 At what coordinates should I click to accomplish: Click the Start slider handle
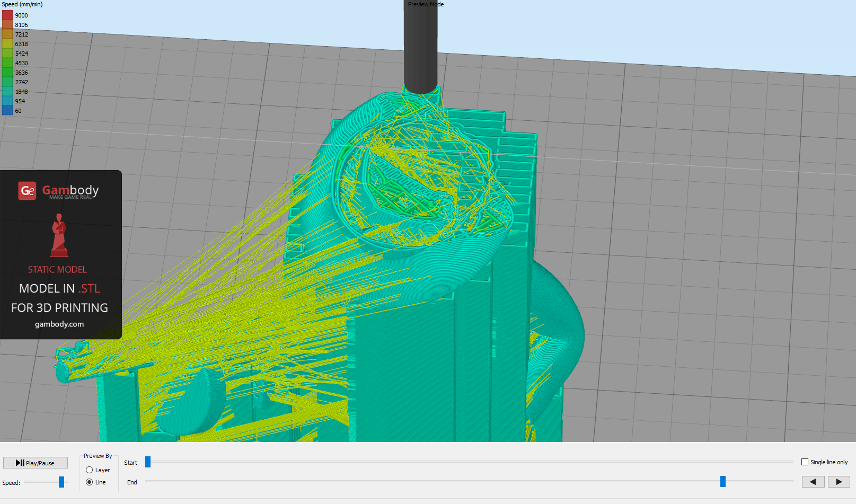point(148,462)
